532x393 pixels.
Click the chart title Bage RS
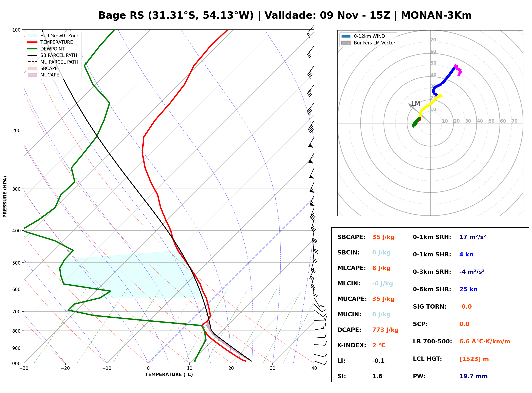pos(121,16)
